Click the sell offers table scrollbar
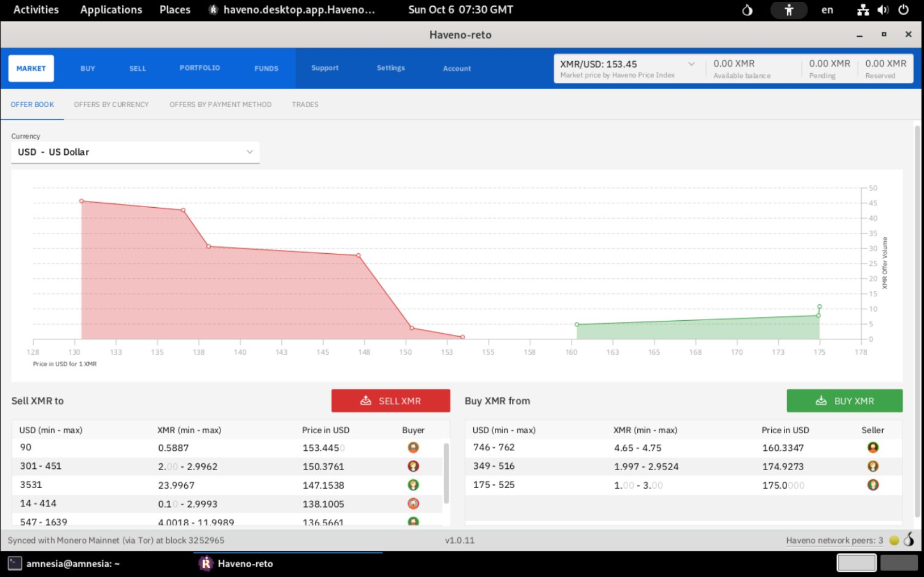 (x=446, y=473)
